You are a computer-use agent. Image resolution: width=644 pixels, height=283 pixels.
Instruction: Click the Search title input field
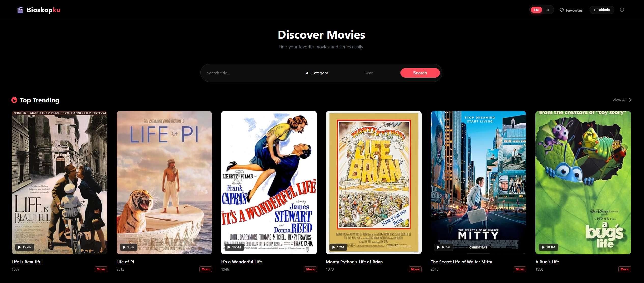(x=252, y=73)
